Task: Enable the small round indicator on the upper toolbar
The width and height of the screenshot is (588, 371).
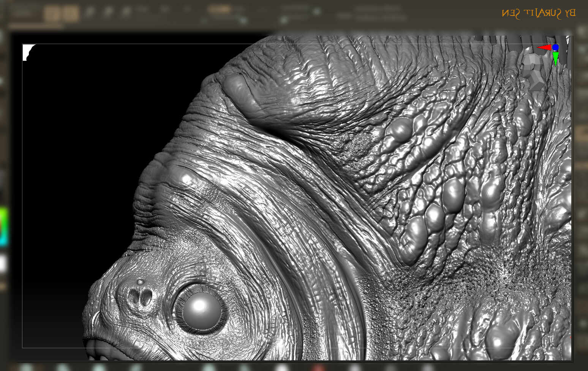Action: (316, 11)
